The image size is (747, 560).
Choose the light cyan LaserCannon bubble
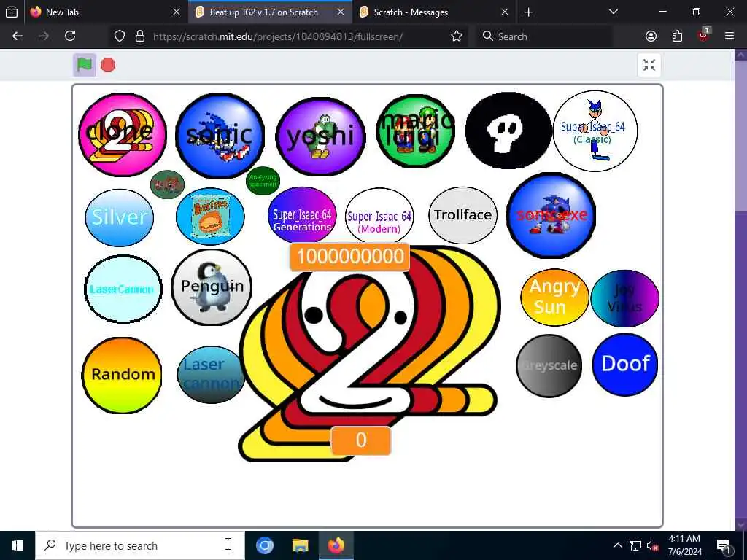coord(123,289)
